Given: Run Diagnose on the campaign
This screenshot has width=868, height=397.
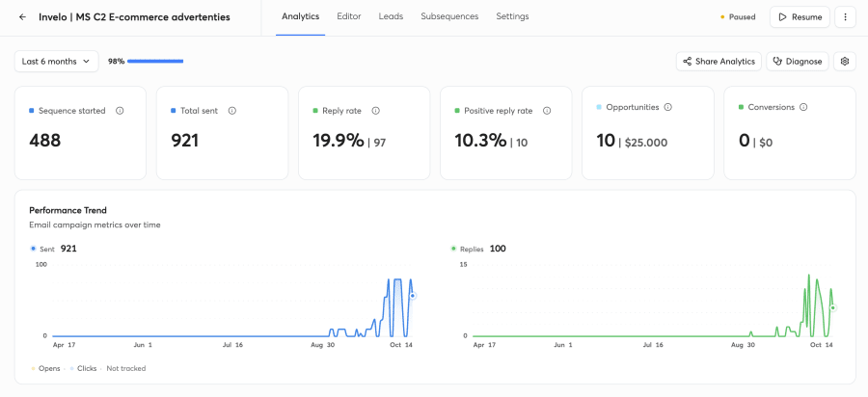Looking at the screenshot, I should (x=798, y=62).
